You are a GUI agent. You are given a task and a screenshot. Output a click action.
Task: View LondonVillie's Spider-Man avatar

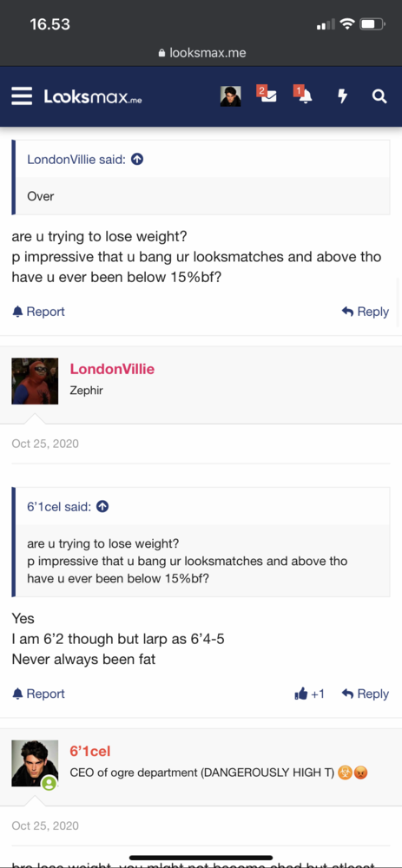[35, 381]
